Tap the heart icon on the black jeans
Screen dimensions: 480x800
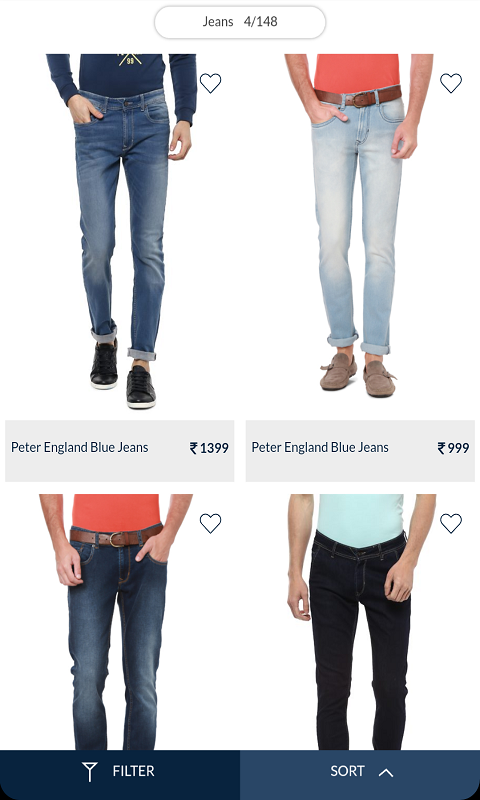(x=451, y=523)
